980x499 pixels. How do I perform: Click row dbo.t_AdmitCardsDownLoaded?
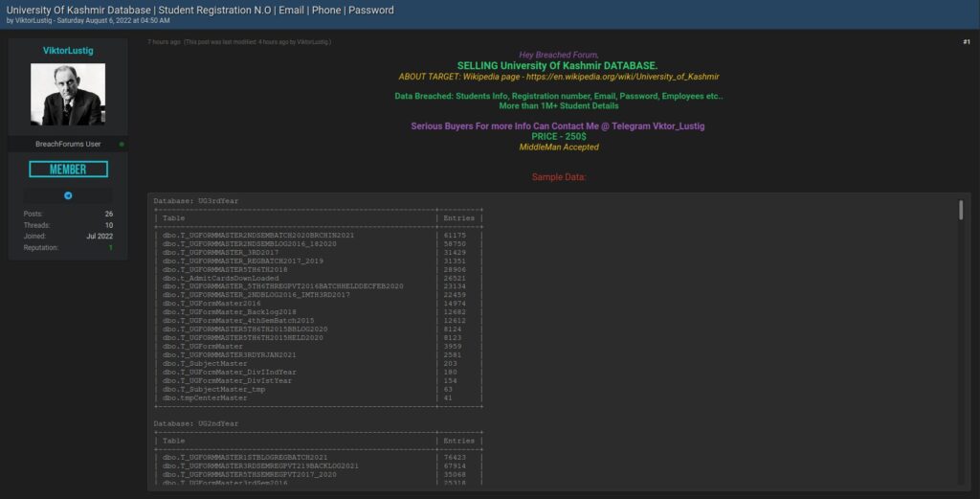[319, 279]
